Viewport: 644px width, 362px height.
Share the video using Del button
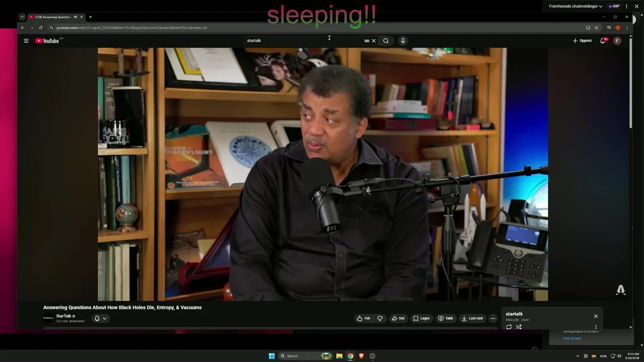[398, 318]
